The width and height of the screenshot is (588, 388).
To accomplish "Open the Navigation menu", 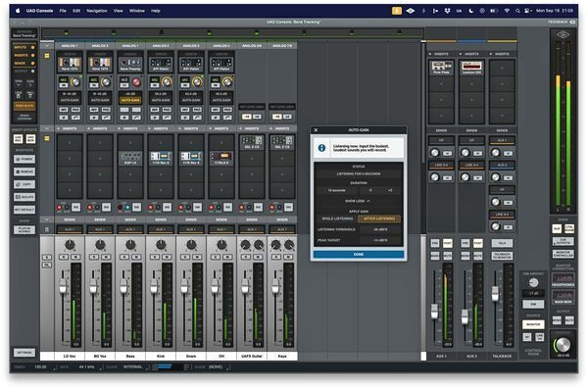I will tap(97, 11).
